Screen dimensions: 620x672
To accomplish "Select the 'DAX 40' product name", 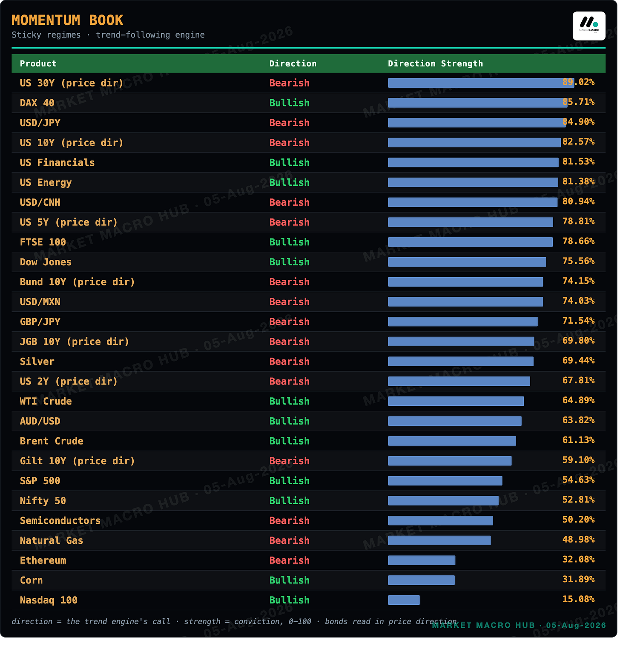I will point(37,103).
